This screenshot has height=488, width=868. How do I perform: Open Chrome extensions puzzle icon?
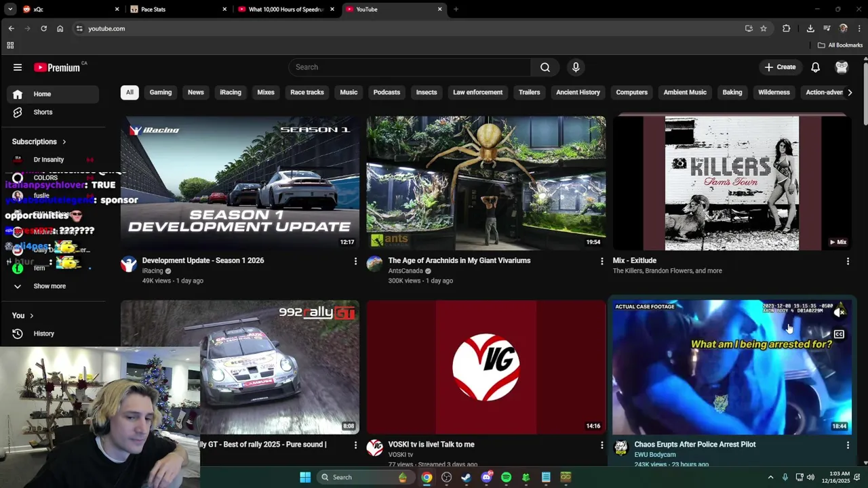click(787, 28)
